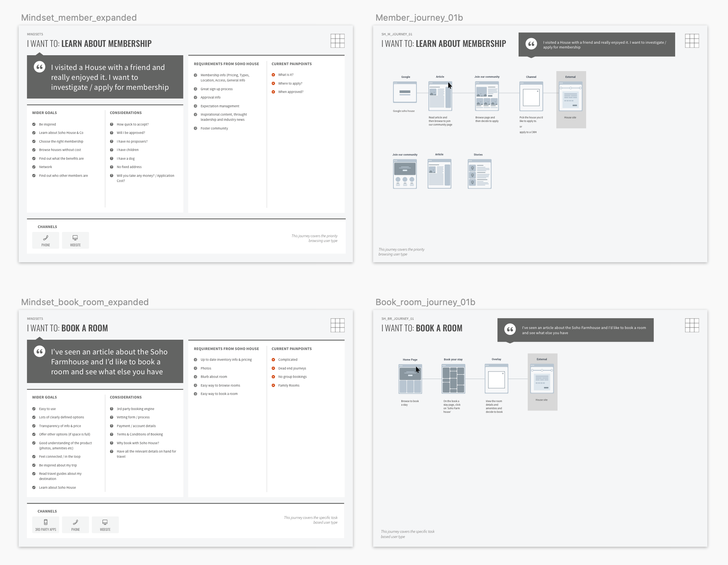Viewport: 728px width, 565px height.
Task: Click the second-row 'Join our community' wireframe
Action: click(405, 174)
